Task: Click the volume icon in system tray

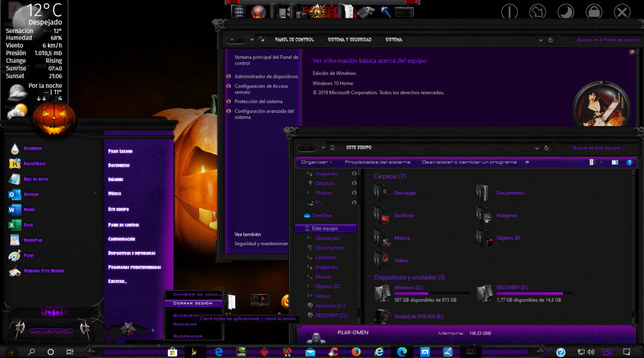Action: (x=591, y=352)
